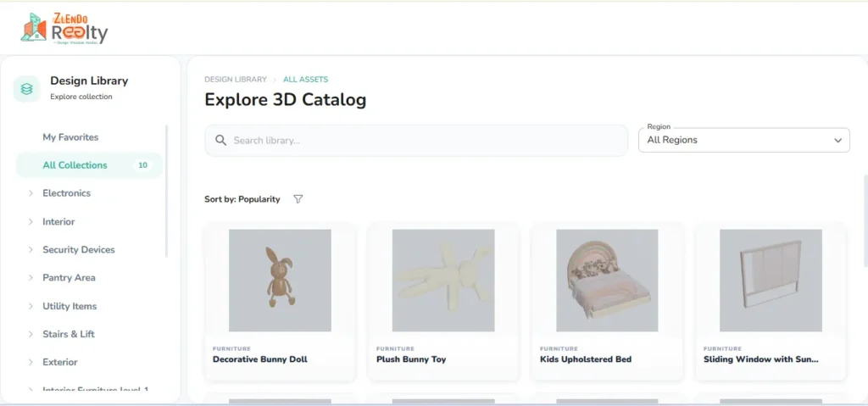
Task: Open the Sliding Window thumbnail
Action: pyautogui.click(x=771, y=281)
